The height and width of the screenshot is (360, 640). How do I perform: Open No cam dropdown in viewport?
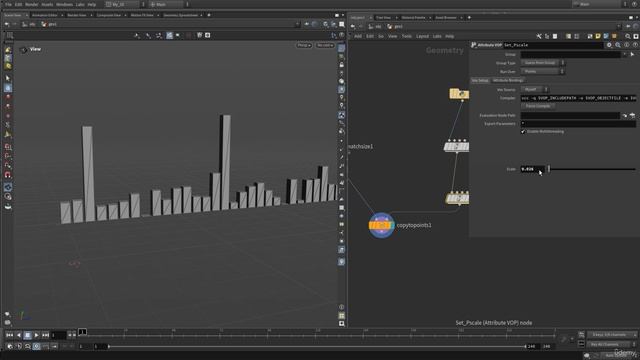pyautogui.click(x=325, y=45)
